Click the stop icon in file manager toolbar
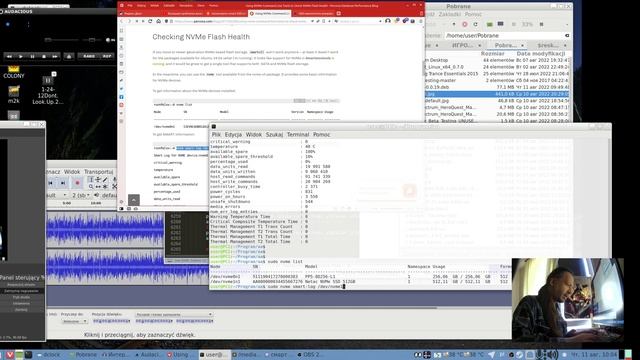Image resolution: width=640 pixels, height=360 pixels. pos(464,24)
